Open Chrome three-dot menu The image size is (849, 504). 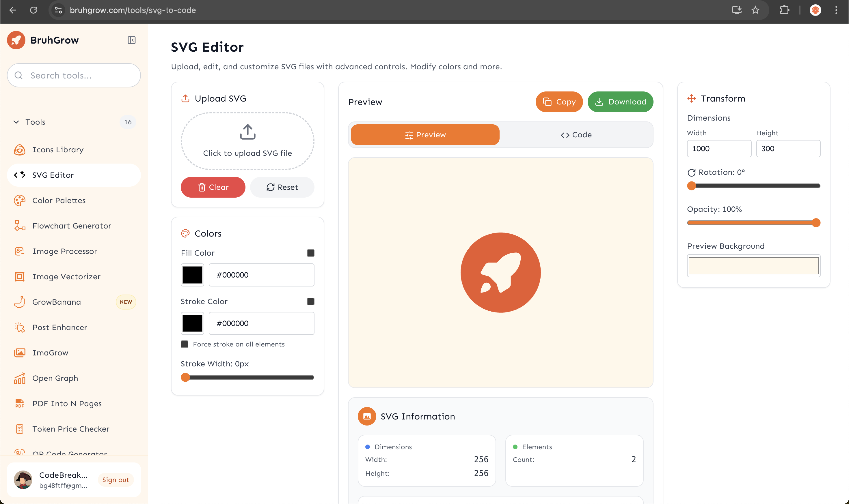pyautogui.click(x=836, y=10)
